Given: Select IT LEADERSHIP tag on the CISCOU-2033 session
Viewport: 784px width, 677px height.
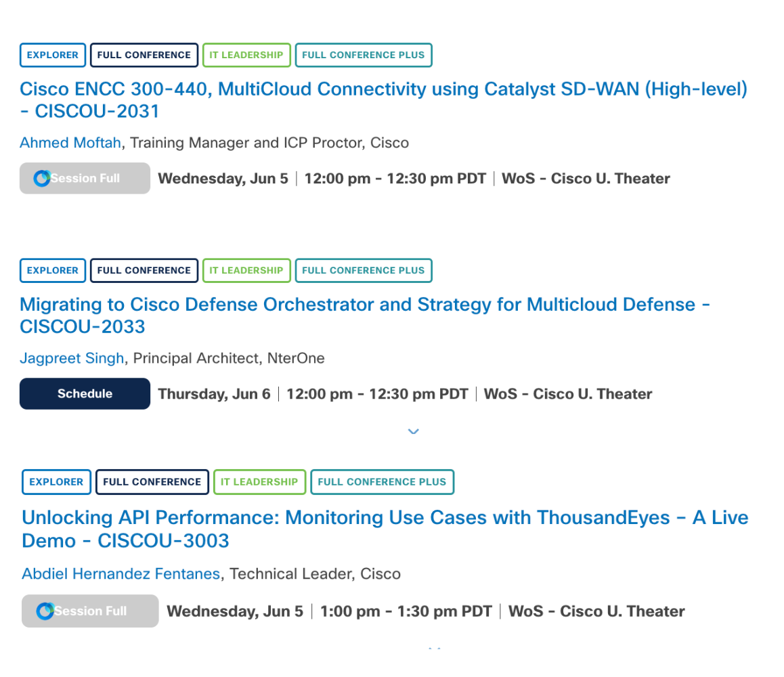Looking at the screenshot, I should point(246,271).
